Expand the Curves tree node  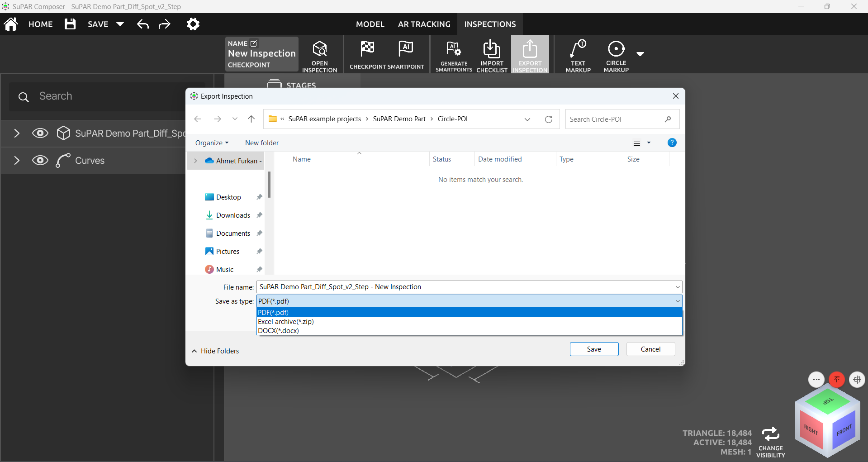click(x=17, y=160)
